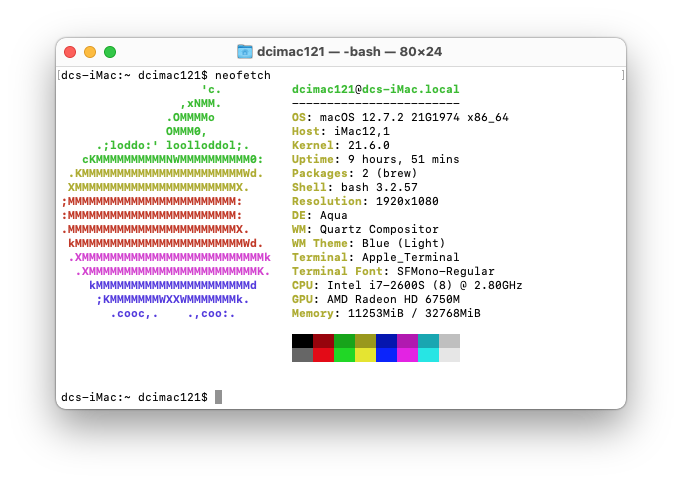This screenshot has height=483, width=682.
Task: Maximize the Terminal with green button
Action: (x=110, y=52)
